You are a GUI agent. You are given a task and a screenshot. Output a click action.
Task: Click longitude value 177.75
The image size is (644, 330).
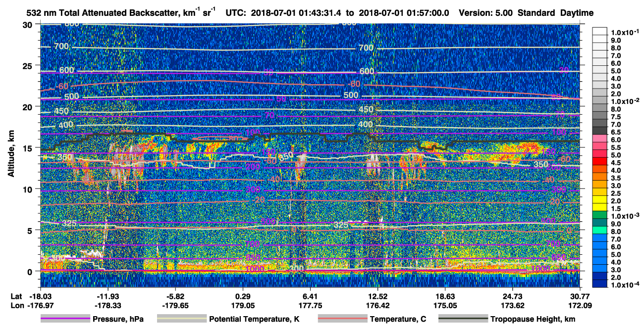point(310,305)
